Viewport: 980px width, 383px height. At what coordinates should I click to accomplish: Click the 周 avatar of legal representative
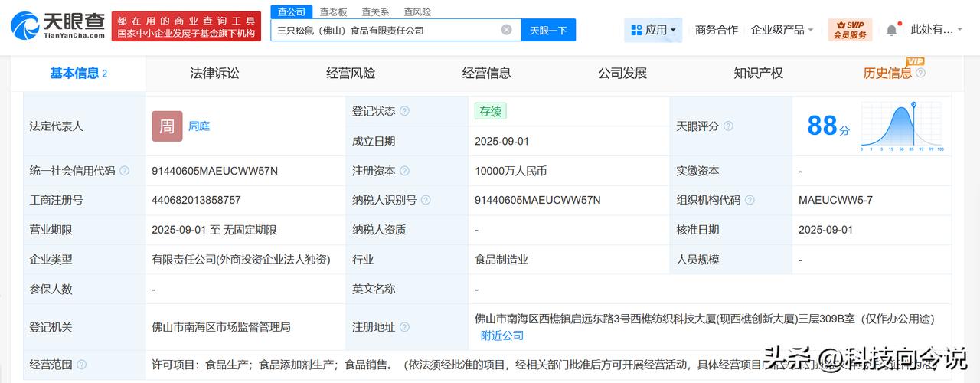[x=167, y=126]
